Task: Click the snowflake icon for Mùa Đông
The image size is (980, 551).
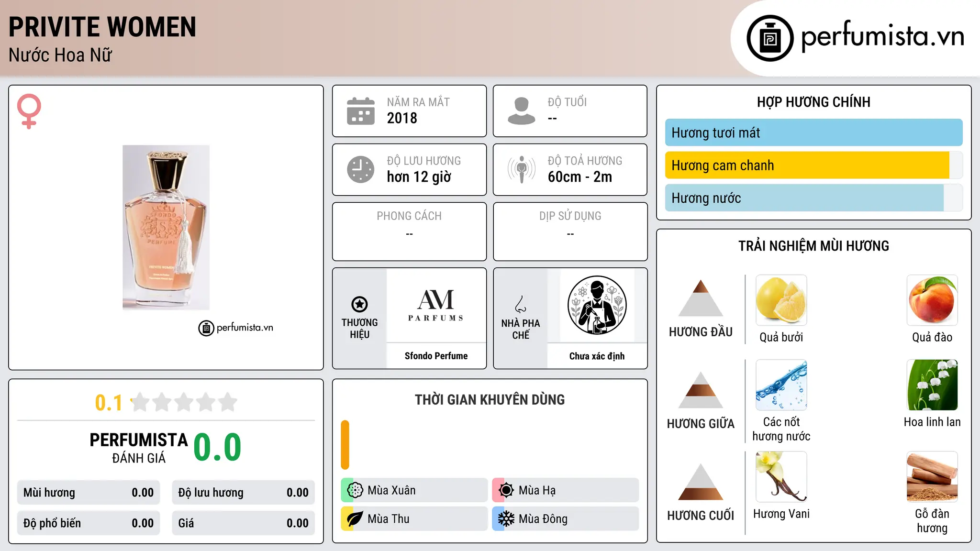Action: pyautogui.click(x=506, y=519)
